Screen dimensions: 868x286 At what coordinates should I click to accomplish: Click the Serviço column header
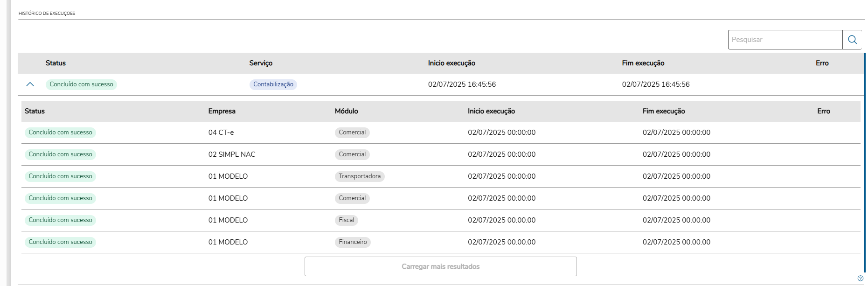(x=261, y=63)
